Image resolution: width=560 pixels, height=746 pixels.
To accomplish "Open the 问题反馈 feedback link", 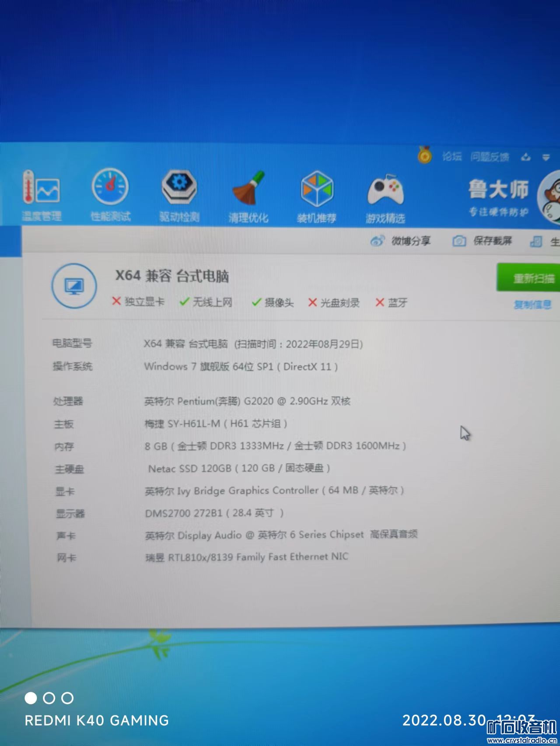I will (x=490, y=157).
